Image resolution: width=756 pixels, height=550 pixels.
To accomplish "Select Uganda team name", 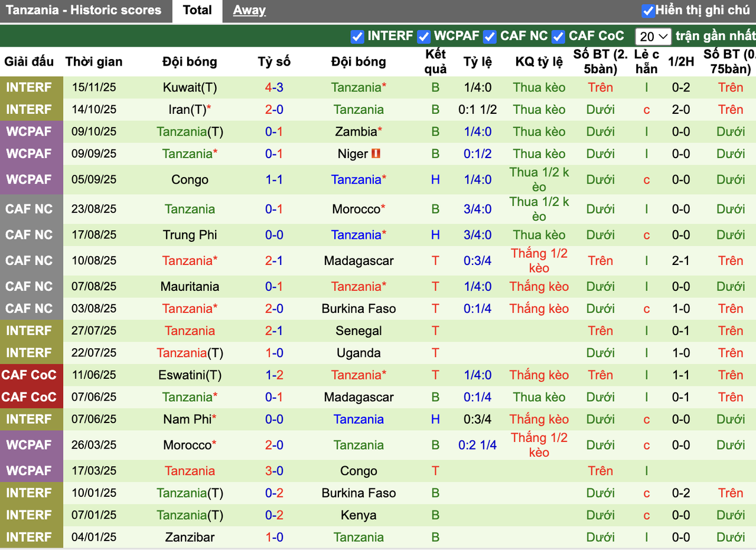I will pos(359,353).
